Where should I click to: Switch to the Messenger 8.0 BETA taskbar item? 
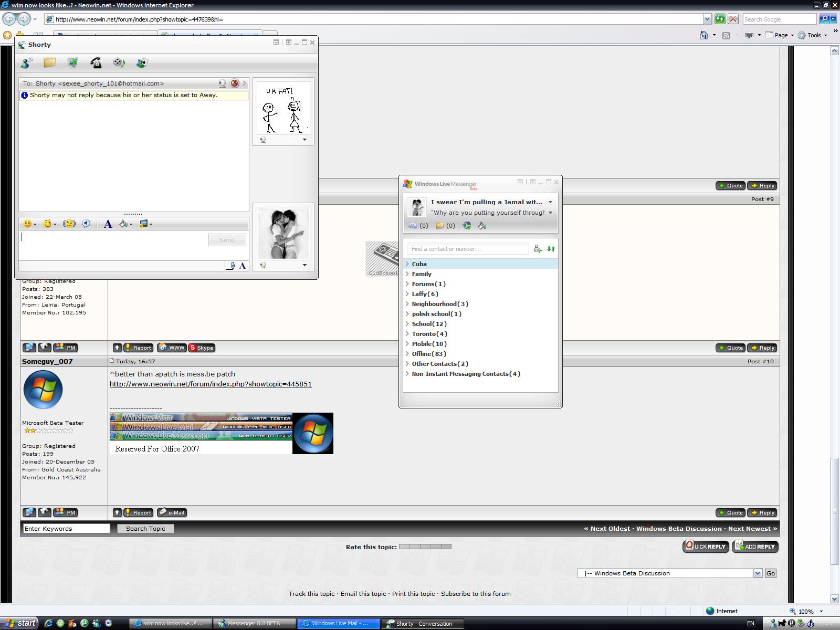[x=254, y=623]
